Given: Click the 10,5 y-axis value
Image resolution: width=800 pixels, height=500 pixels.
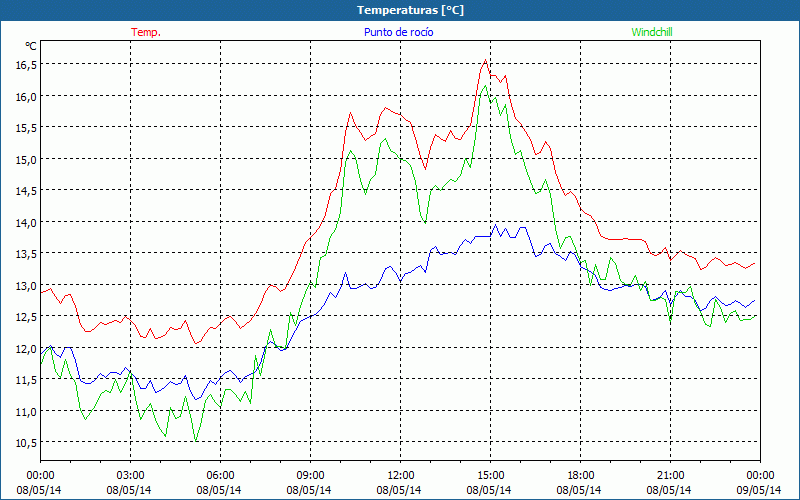Looking at the screenshot, I should (x=27, y=443).
